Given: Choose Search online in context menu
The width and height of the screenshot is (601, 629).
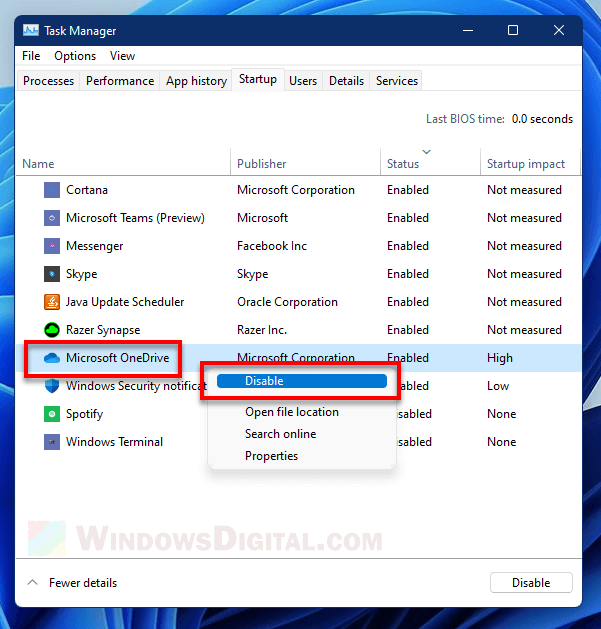Looking at the screenshot, I should coord(280,434).
